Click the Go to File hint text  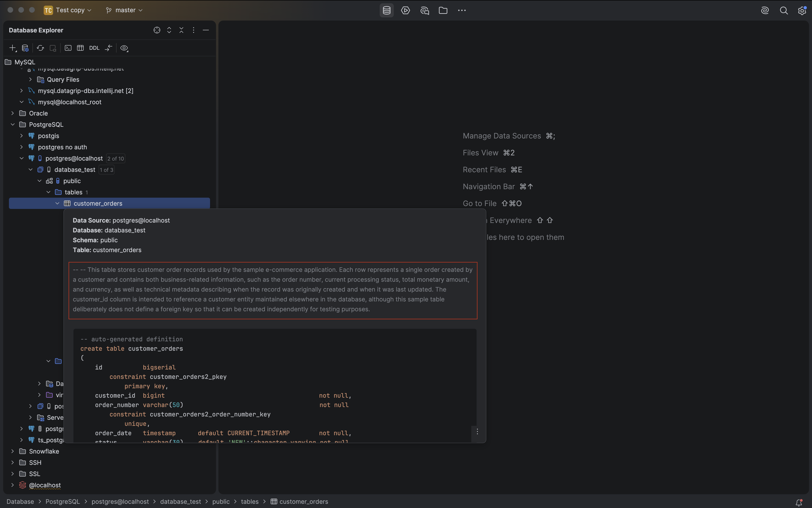click(x=480, y=204)
